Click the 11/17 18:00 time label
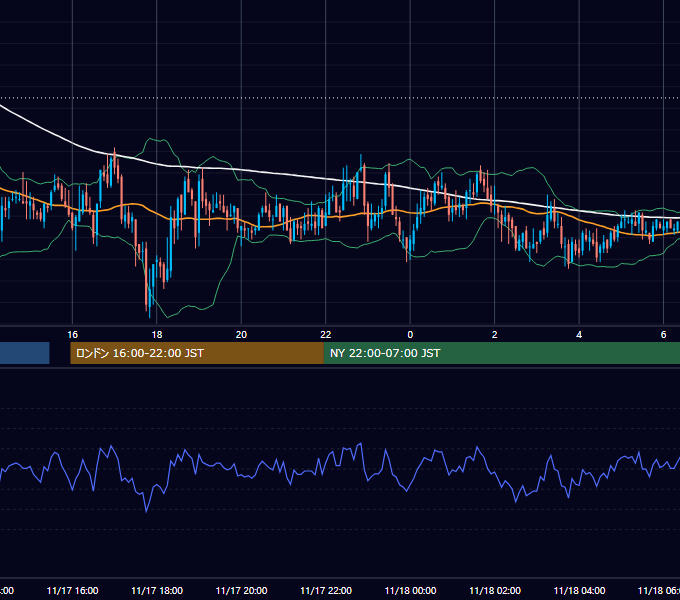Screen dimensions: 680x600 [x=157, y=590]
